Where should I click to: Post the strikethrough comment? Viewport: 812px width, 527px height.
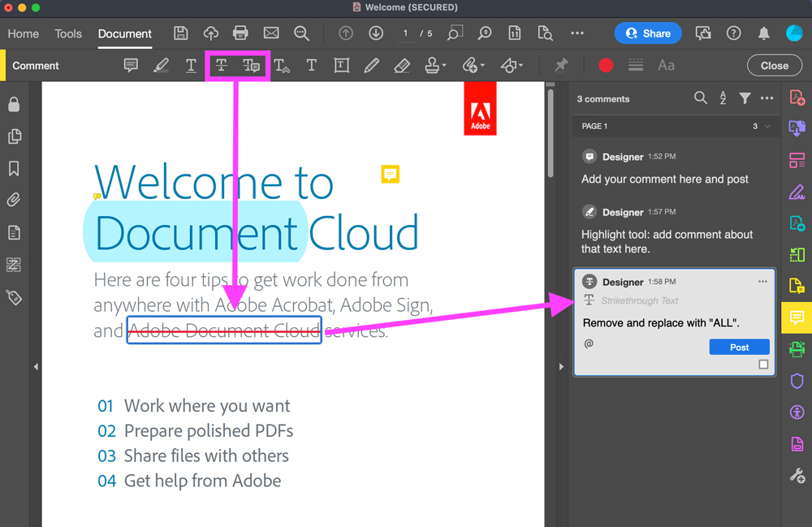pos(739,348)
